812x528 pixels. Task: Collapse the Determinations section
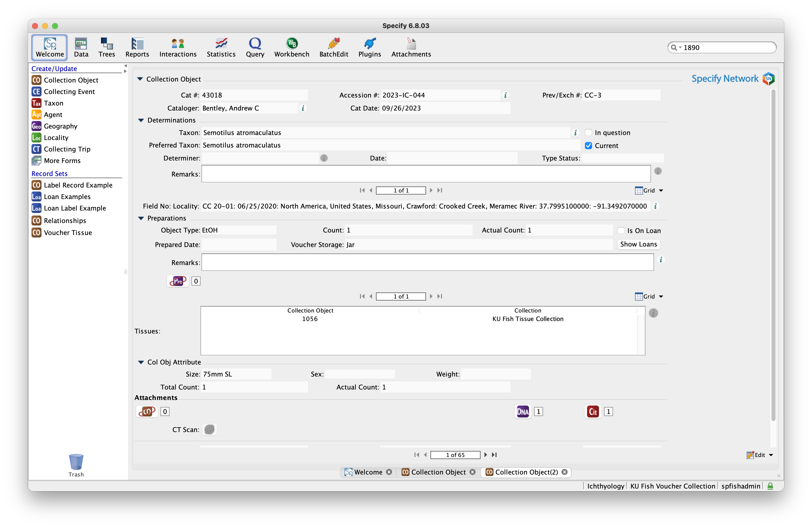pyautogui.click(x=141, y=120)
